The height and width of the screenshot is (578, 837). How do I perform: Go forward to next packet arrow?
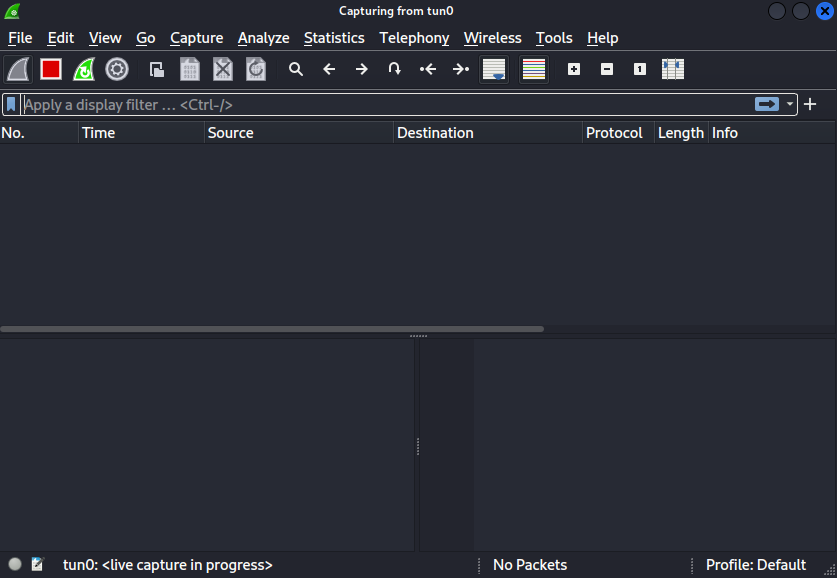tap(362, 69)
